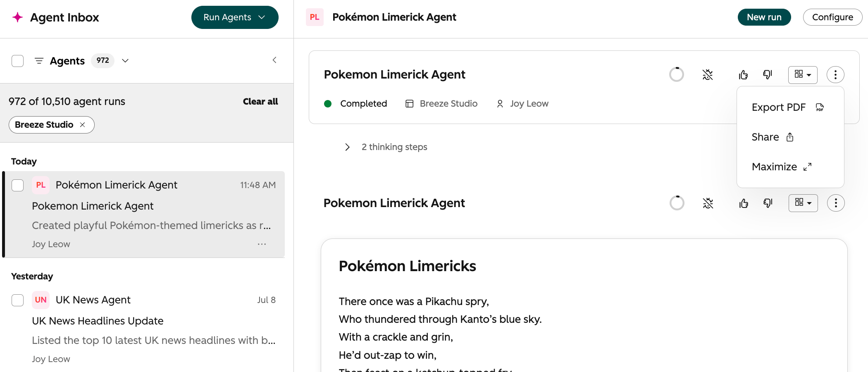Choose Share from the menu
The image size is (868, 372).
pyautogui.click(x=773, y=137)
